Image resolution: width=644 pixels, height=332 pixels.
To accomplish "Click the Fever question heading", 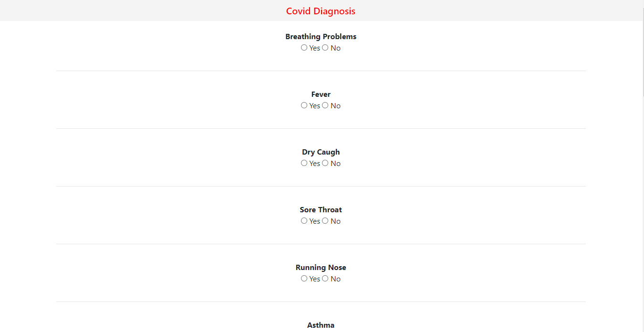I will point(321,94).
